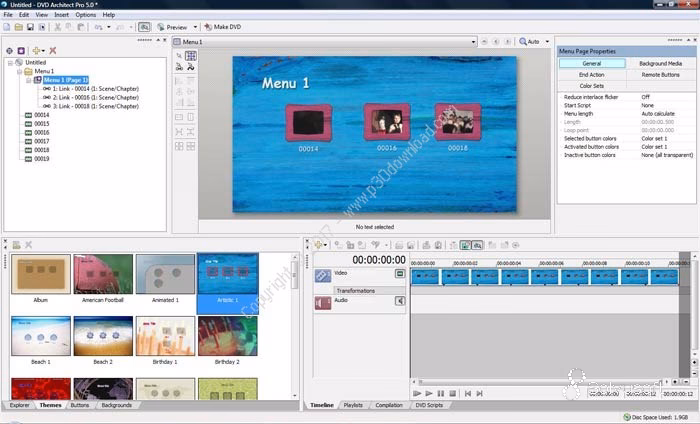Screen dimensions: 700x424
Task: Switch to the DVD Scripts tab
Action: [x=429, y=405]
